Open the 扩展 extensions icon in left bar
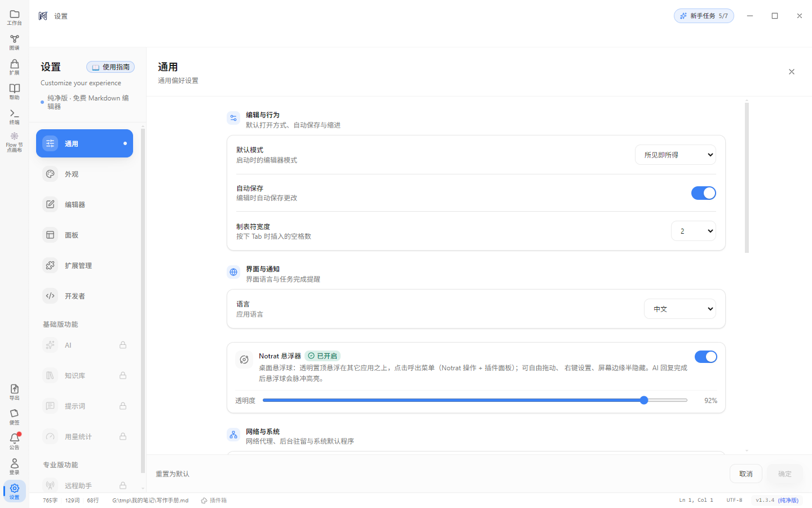 pyautogui.click(x=15, y=67)
